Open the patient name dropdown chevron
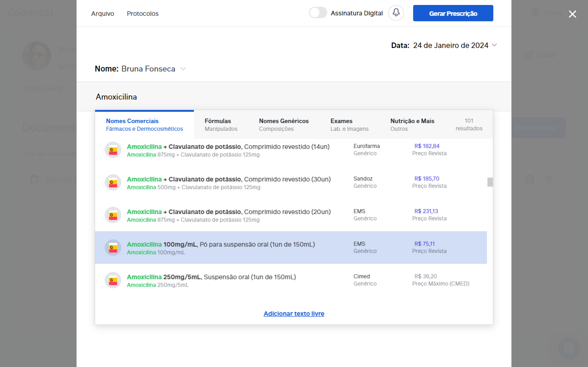 pos(183,69)
